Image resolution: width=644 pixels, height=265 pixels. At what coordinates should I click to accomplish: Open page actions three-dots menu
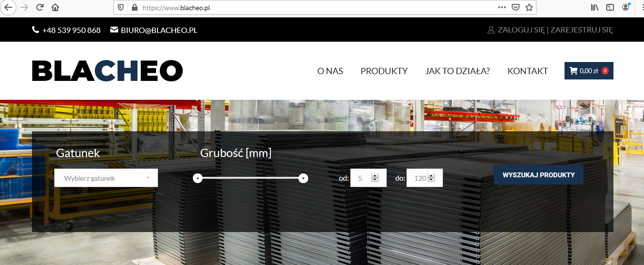click(x=502, y=7)
